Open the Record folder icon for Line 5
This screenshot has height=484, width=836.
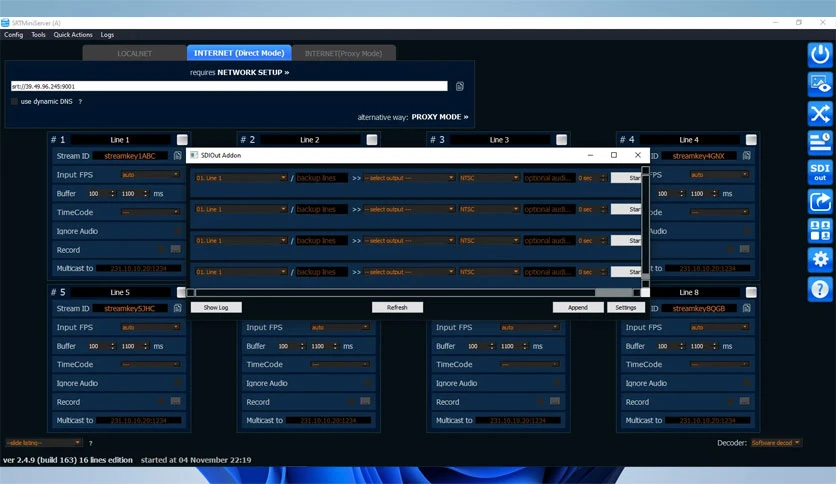[x=175, y=401]
